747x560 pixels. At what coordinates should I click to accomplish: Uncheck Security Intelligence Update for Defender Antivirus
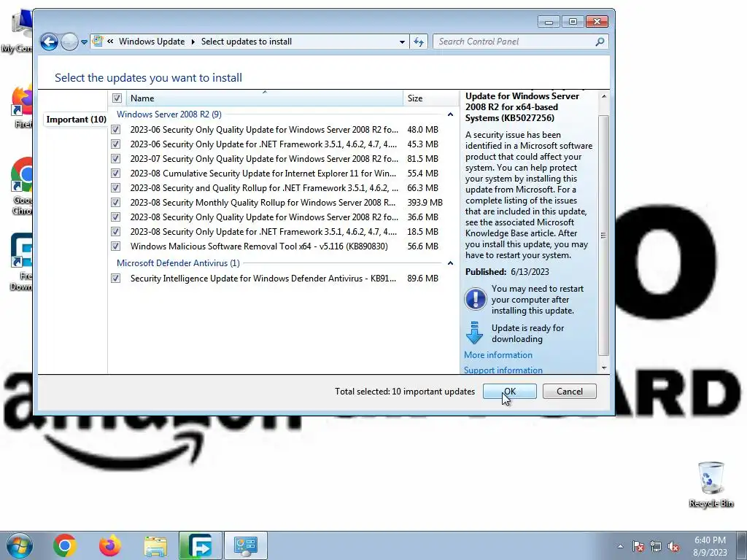(x=116, y=278)
